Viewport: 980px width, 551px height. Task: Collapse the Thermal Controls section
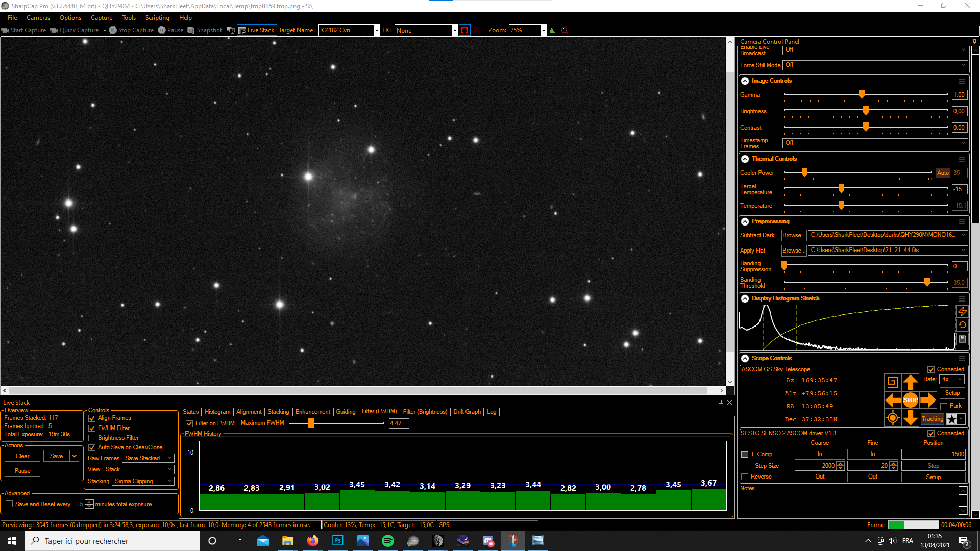tap(745, 159)
